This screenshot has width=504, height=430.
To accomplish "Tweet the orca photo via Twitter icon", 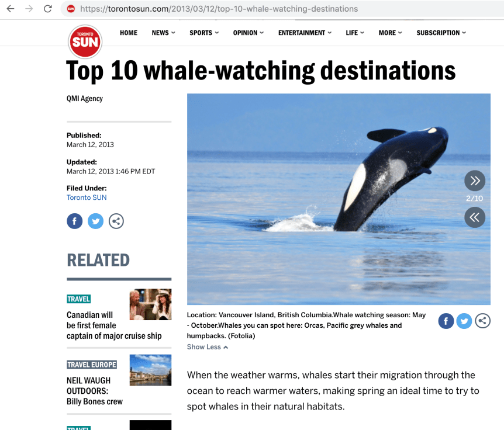I will [x=464, y=321].
